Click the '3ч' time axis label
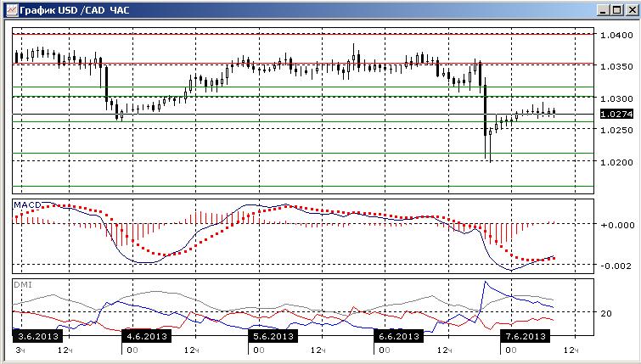 pos(20,350)
